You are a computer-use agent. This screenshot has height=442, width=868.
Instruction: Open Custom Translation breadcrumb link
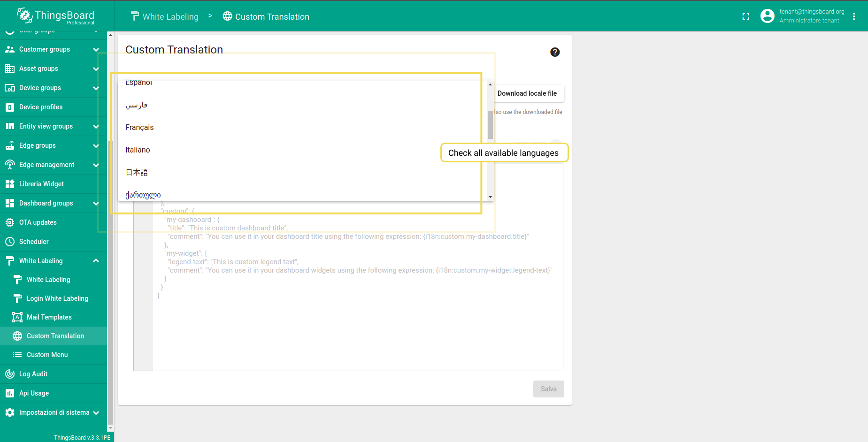tap(266, 16)
